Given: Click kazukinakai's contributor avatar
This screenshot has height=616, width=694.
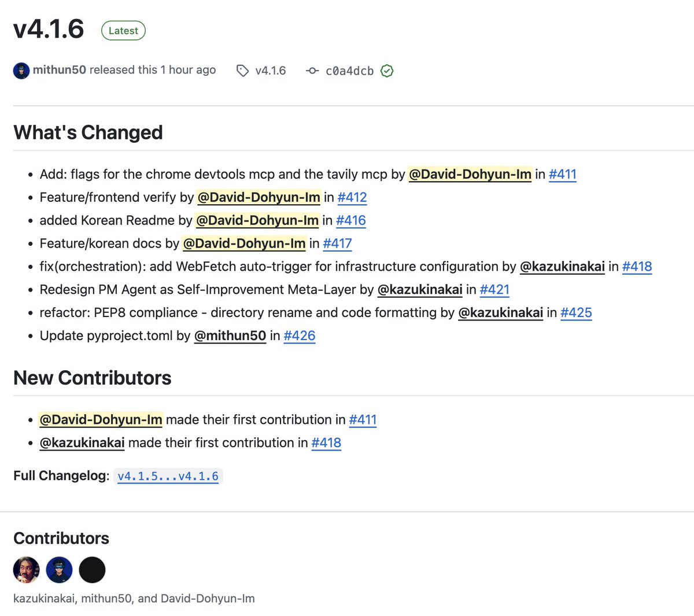Looking at the screenshot, I should click(x=26, y=570).
